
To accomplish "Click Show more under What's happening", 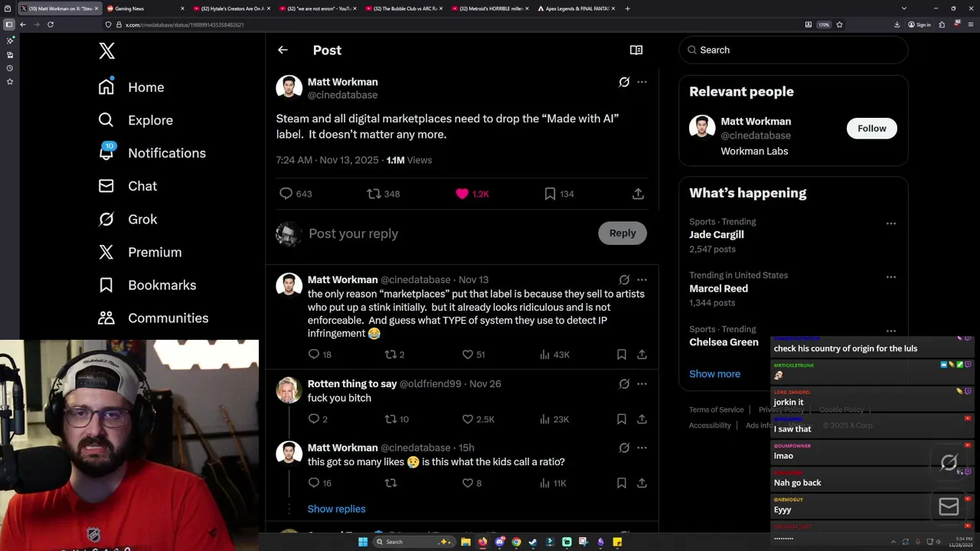I will click(x=714, y=373).
